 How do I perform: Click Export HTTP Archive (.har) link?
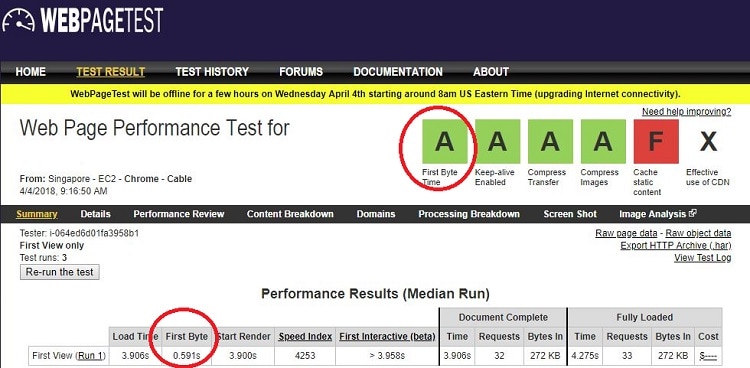676,245
